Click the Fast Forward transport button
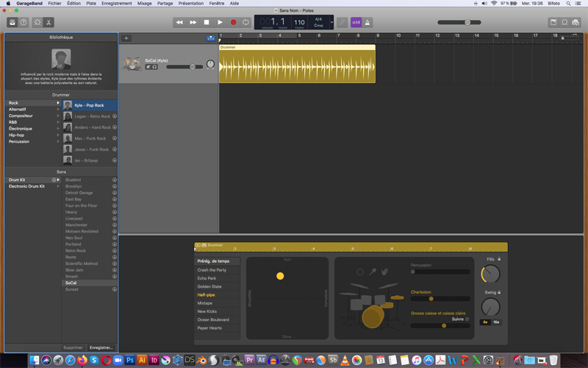 193,22
